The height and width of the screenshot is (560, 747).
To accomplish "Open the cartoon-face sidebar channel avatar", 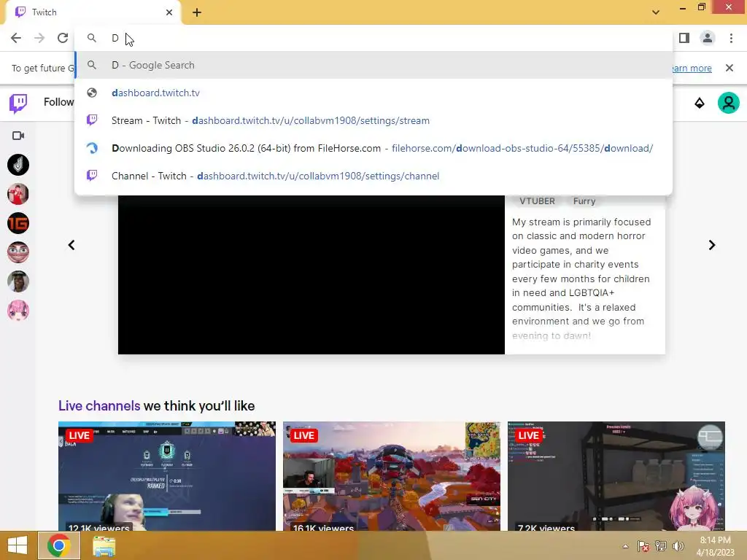I will pos(18,252).
